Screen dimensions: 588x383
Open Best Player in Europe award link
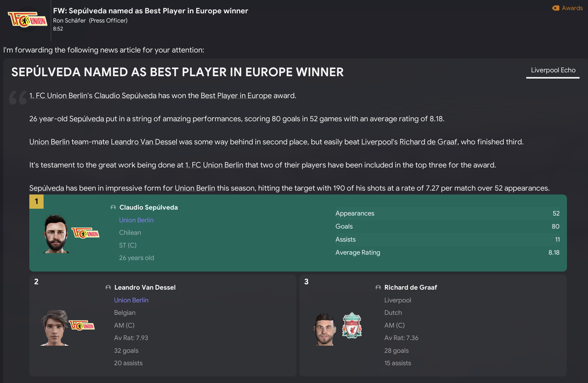(236, 96)
